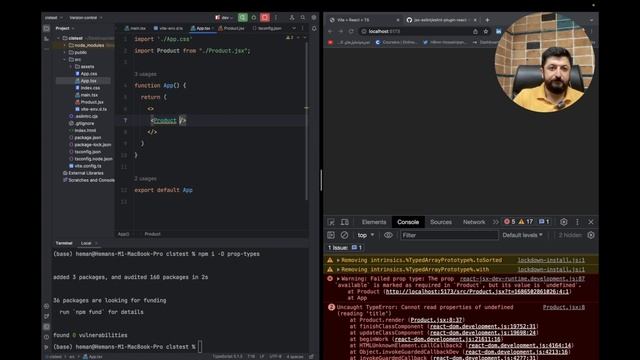Click the warning count badge showing 17
The width and height of the screenshot is (640, 360).
(526, 222)
